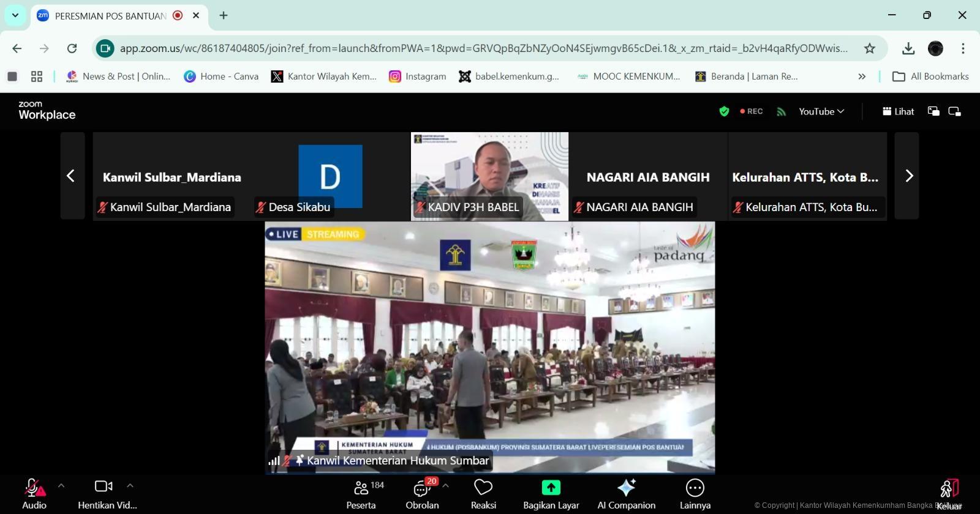This screenshot has height=514, width=980.
Task: Open the Obrolan chat panel
Action: (x=422, y=494)
